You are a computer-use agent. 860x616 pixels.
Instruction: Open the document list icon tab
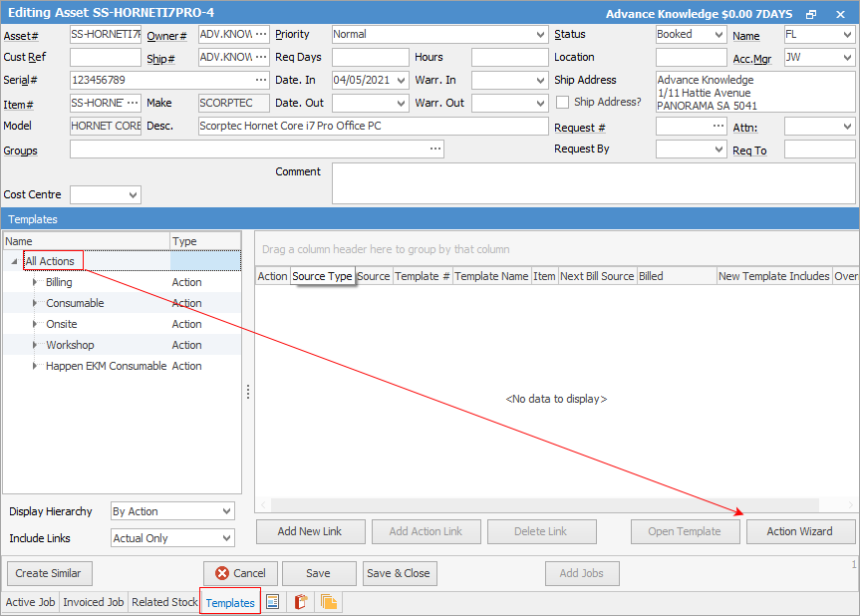click(x=273, y=602)
